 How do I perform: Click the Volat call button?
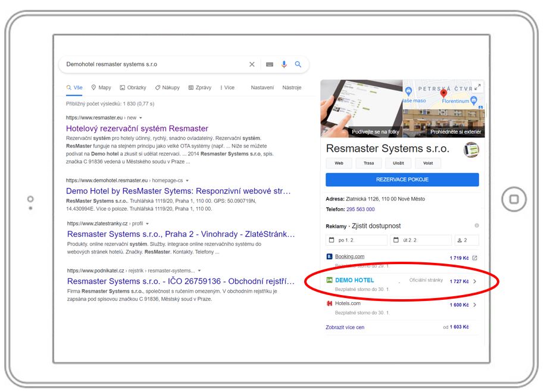pos(428,163)
